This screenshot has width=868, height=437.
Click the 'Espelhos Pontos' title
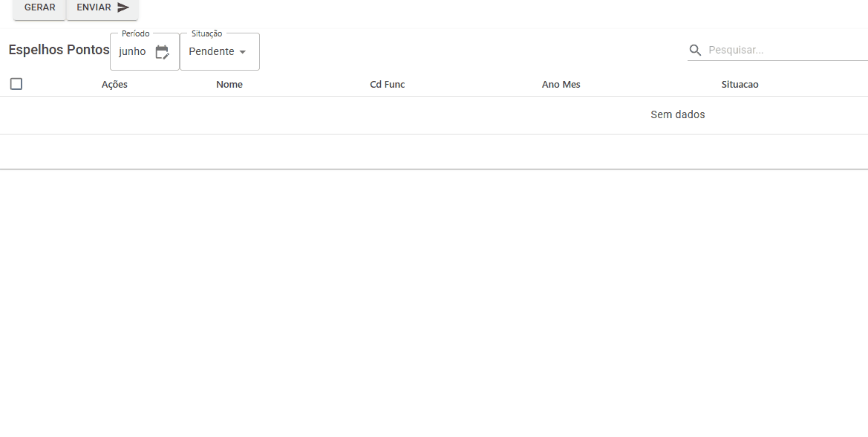tap(59, 50)
